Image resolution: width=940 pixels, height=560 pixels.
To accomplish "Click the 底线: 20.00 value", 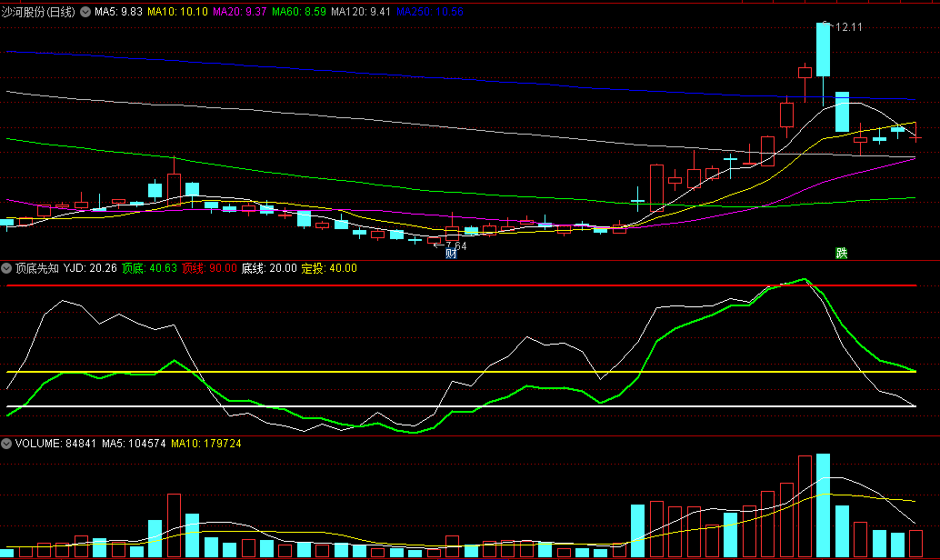I will (x=269, y=268).
